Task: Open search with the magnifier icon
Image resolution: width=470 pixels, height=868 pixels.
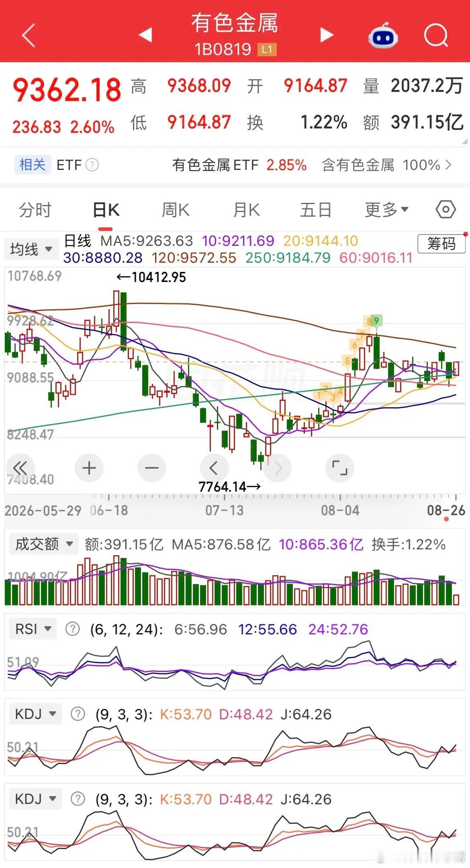Action: [436, 35]
